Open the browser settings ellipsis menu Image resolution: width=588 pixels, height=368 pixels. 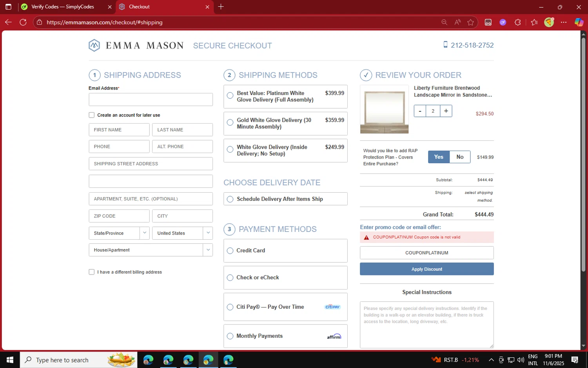click(564, 22)
